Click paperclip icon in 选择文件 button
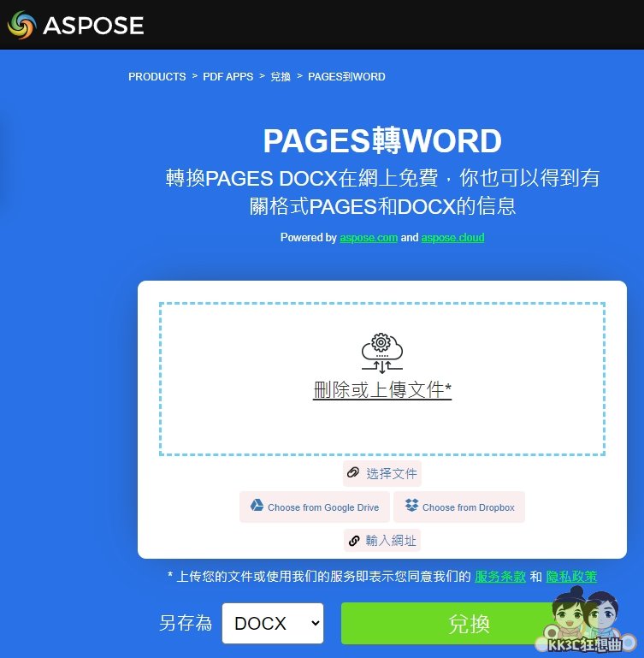The image size is (644, 658). click(353, 472)
